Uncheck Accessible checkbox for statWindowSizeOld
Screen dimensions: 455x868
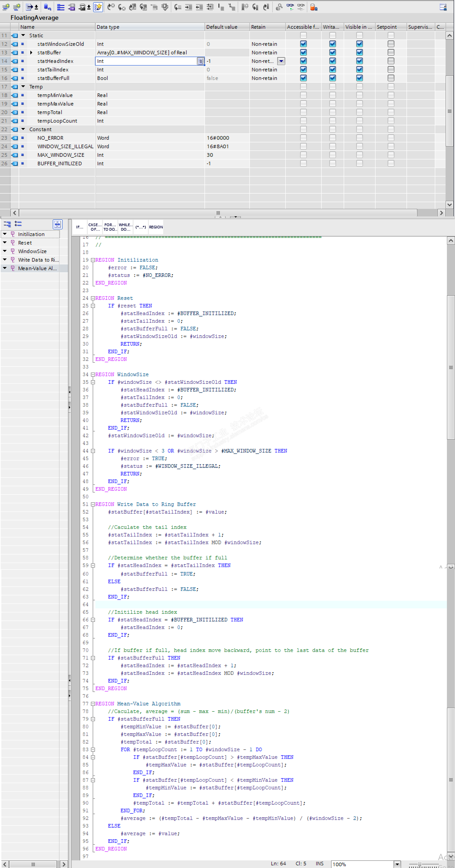(x=303, y=44)
